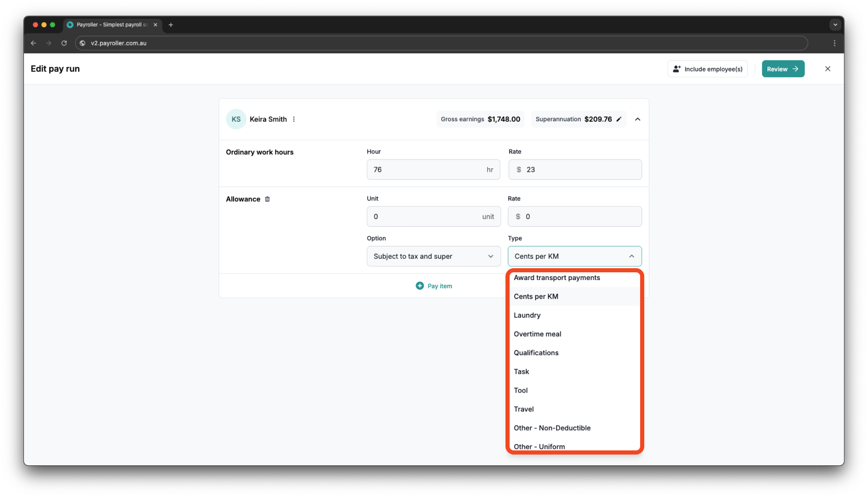Open Keira Smith's three-dot options menu

coord(294,119)
